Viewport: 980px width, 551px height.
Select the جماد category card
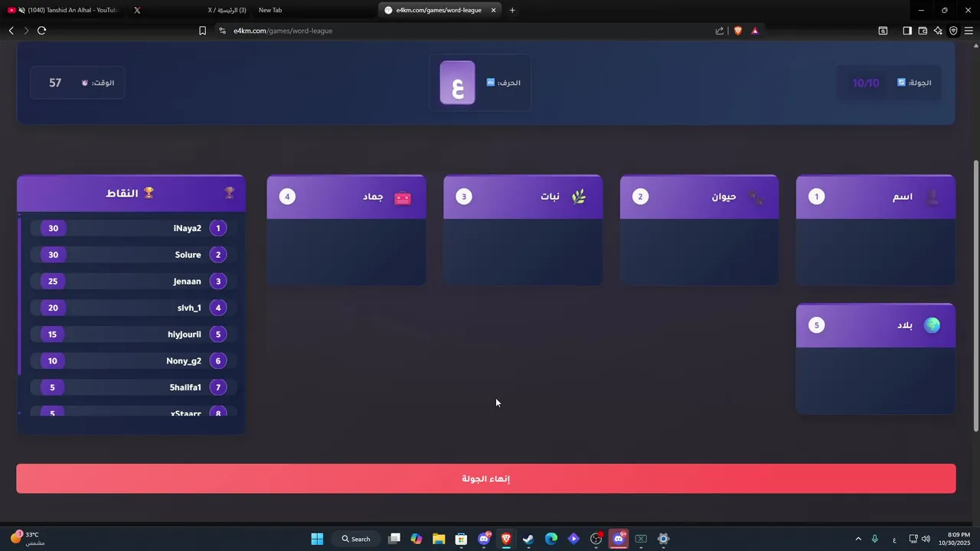click(346, 230)
